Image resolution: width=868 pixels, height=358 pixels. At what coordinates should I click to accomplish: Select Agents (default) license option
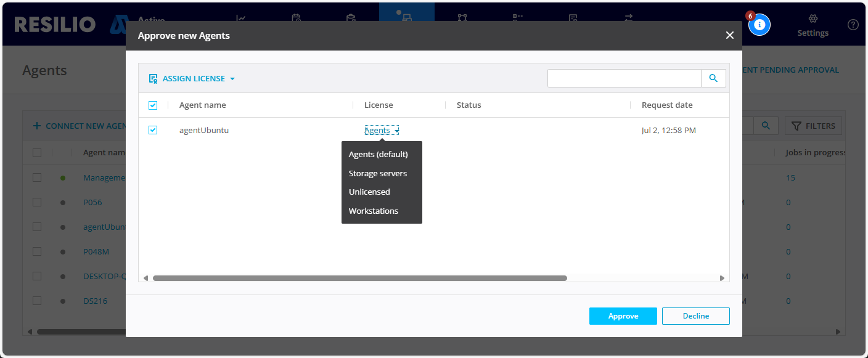(378, 154)
